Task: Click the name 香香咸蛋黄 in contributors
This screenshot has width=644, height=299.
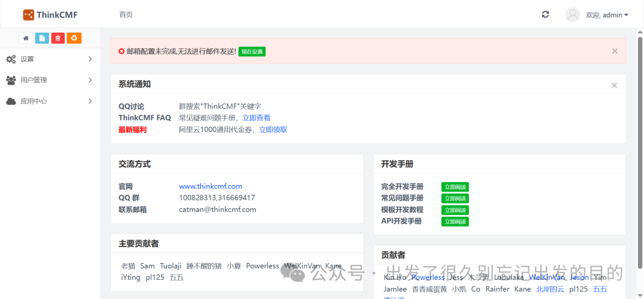Action: tap(429, 289)
